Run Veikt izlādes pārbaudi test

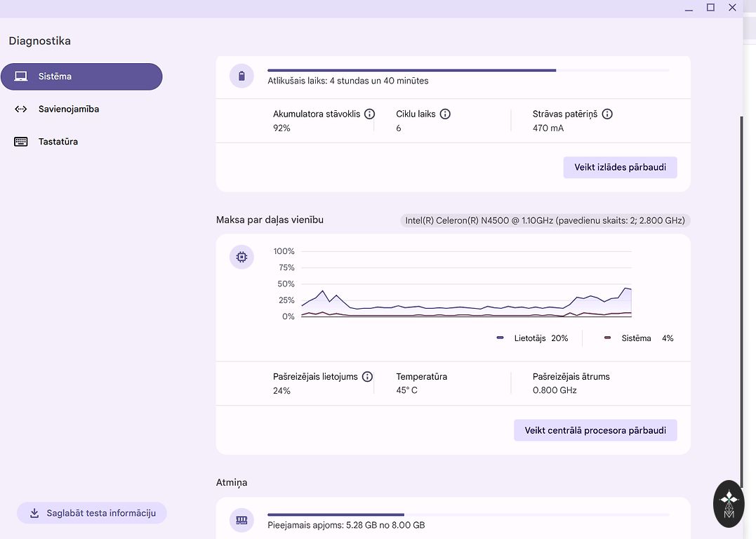[620, 168]
